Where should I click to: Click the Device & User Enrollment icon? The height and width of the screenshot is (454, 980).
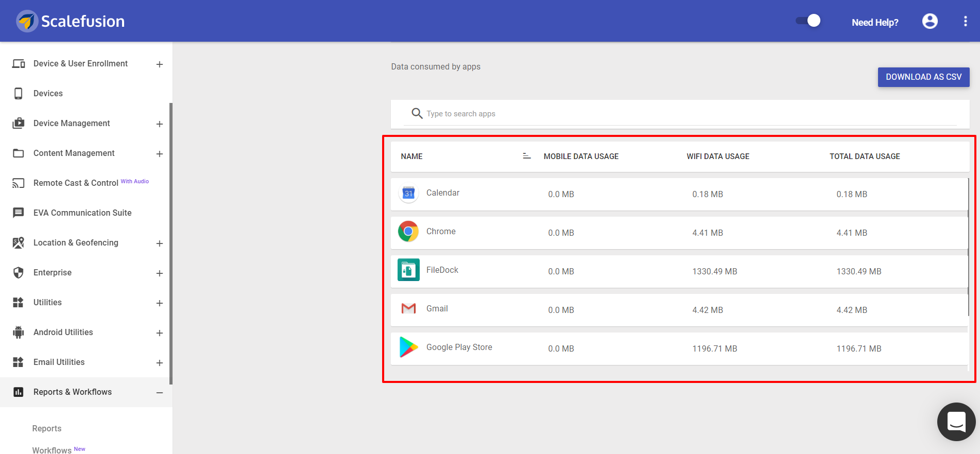point(19,64)
